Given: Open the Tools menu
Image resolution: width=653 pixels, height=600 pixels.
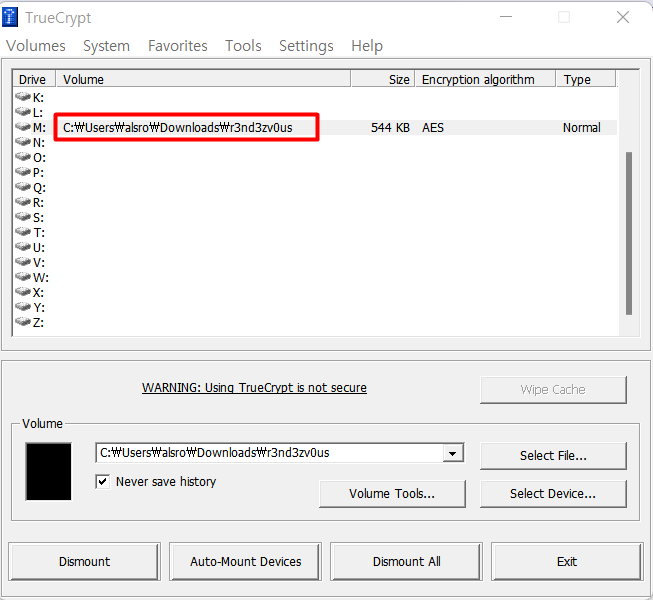Looking at the screenshot, I should 244,46.
